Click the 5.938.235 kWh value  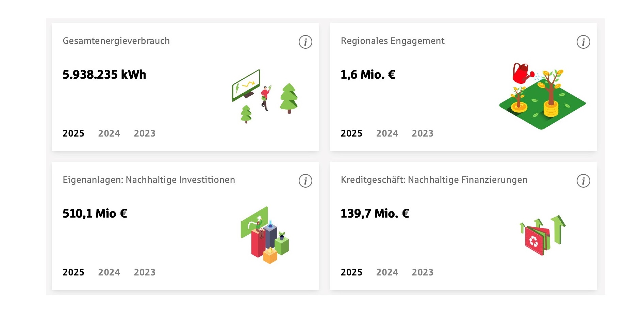[x=104, y=75]
